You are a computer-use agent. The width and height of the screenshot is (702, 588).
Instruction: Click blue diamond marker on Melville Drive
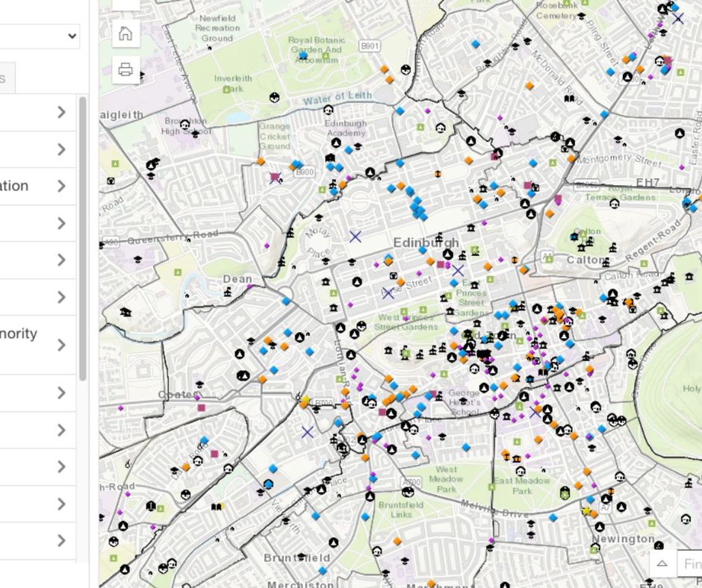click(553, 516)
